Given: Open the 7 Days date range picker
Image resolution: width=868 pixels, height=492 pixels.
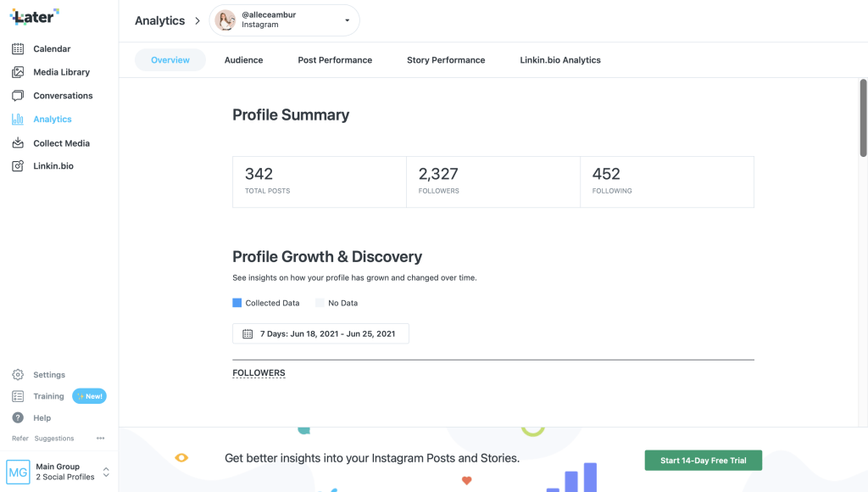Looking at the screenshot, I should pyautogui.click(x=320, y=334).
